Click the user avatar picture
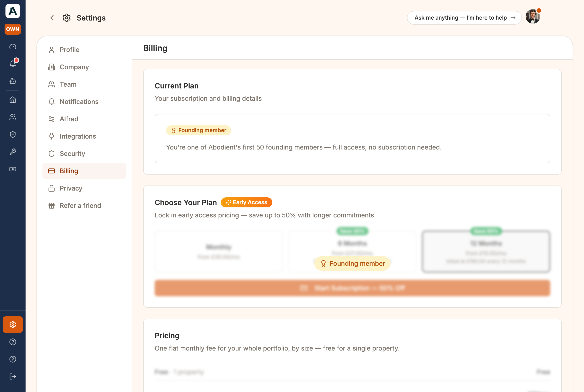584x392 pixels. point(533,17)
